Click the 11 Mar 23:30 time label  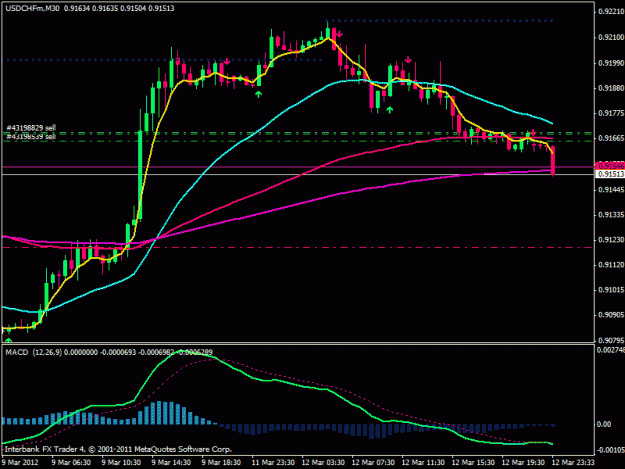coord(273,462)
